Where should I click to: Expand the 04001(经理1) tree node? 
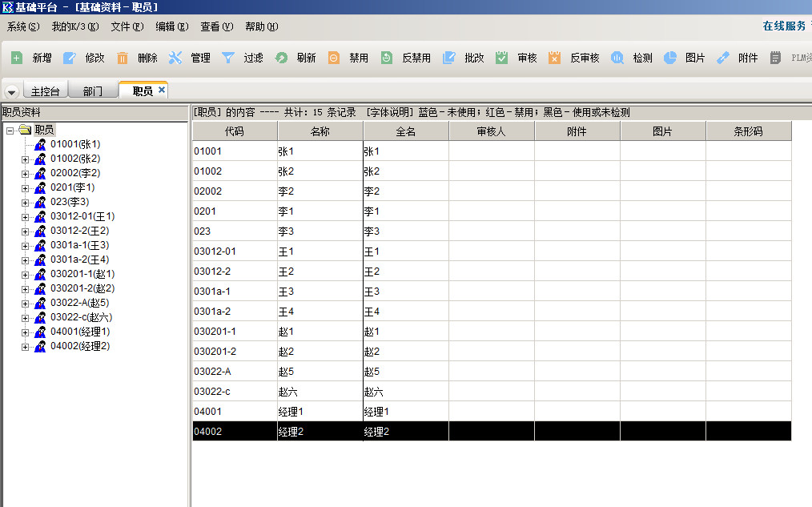point(25,332)
